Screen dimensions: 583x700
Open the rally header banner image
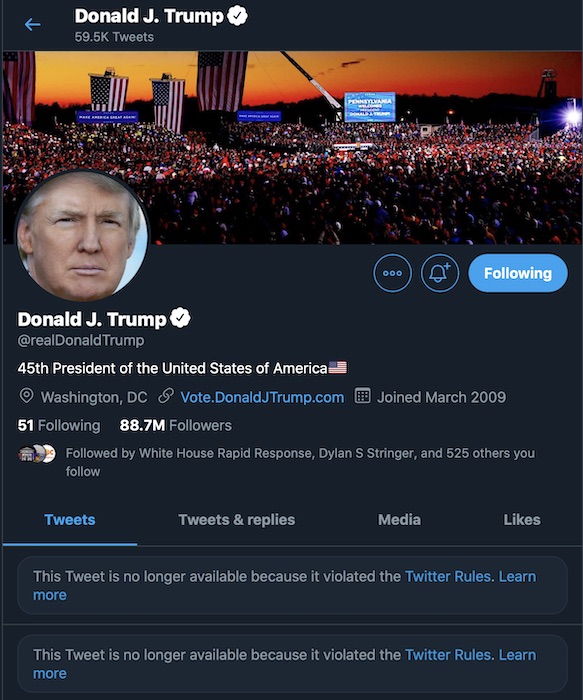(x=292, y=147)
